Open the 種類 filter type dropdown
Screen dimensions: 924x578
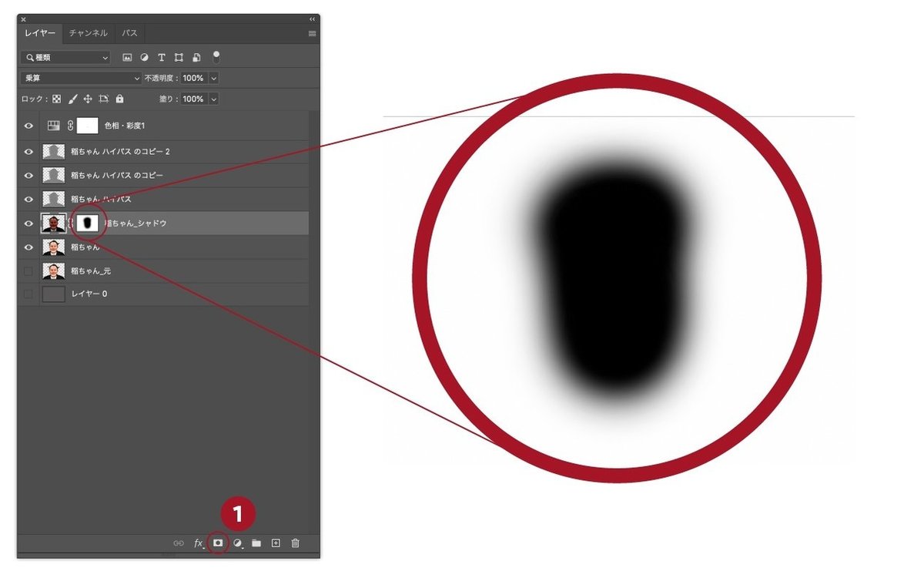click(66, 57)
